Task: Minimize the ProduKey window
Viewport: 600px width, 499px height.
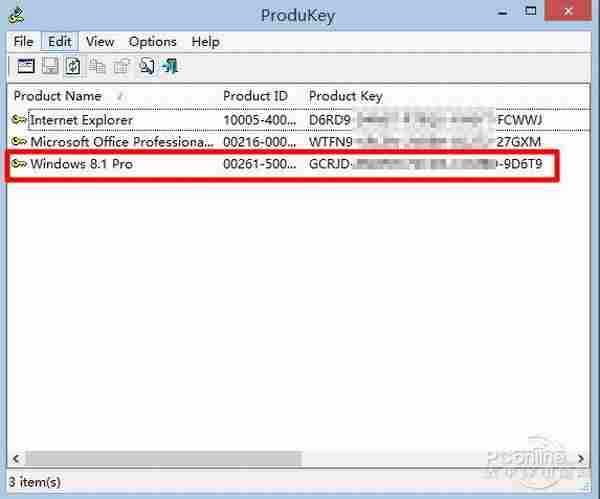Action: pos(503,13)
